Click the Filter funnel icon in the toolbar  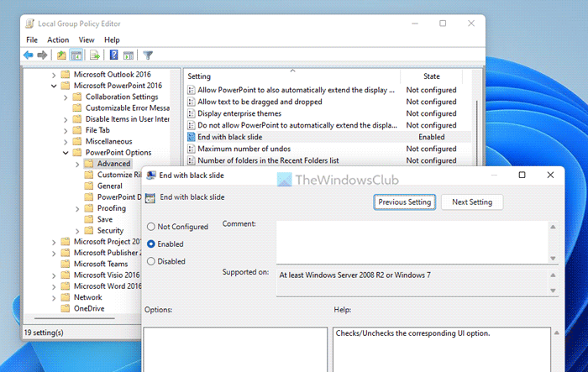(x=148, y=55)
